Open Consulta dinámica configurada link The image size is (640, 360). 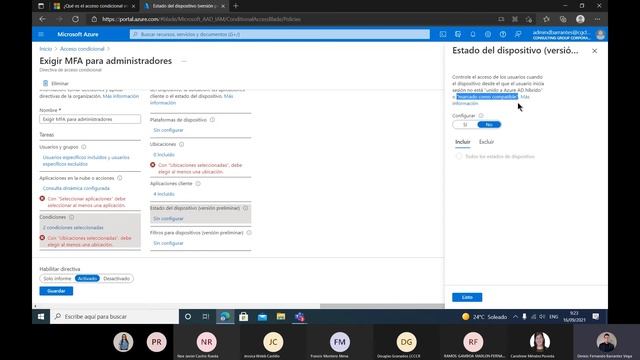[76, 188]
